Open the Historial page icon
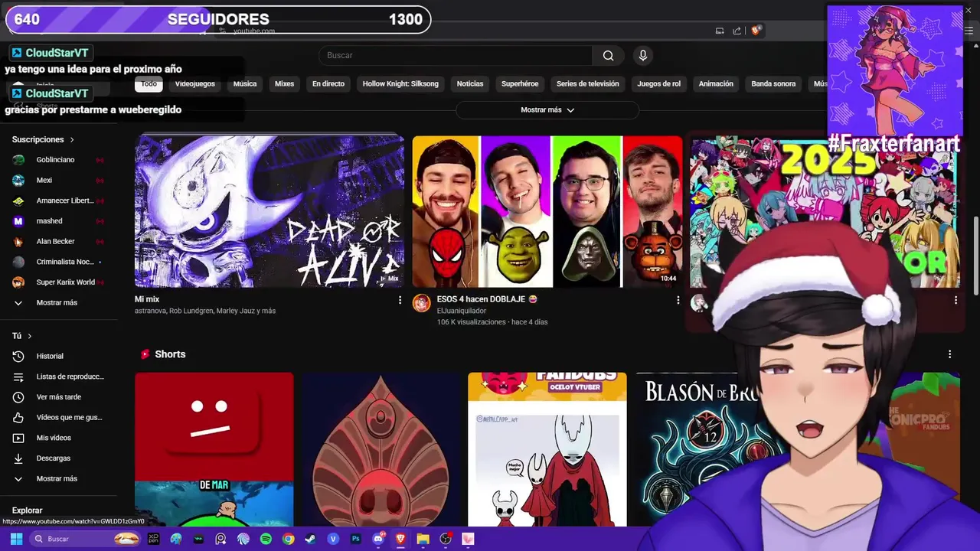Image resolution: width=980 pixels, height=551 pixels. coord(18,356)
